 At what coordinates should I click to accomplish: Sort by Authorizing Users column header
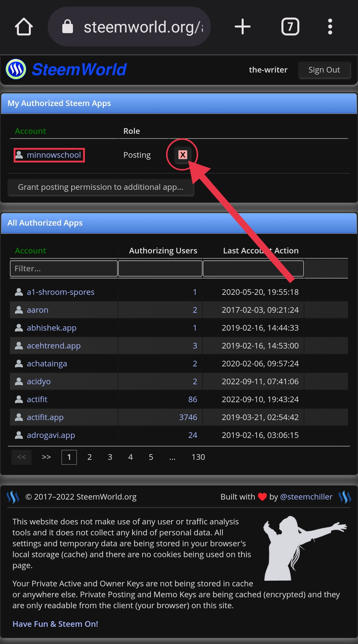point(163,251)
